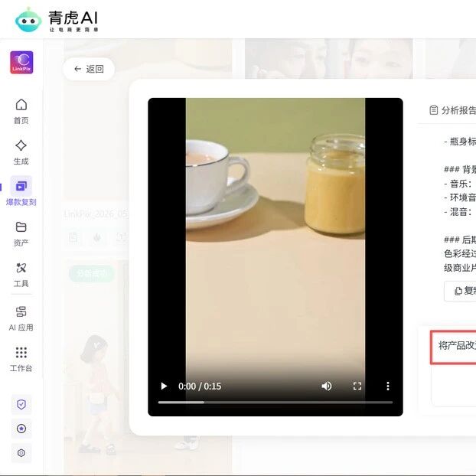Click the star circle icon in sidebar
This screenshot has width=476, height=476.
[21, 429]
